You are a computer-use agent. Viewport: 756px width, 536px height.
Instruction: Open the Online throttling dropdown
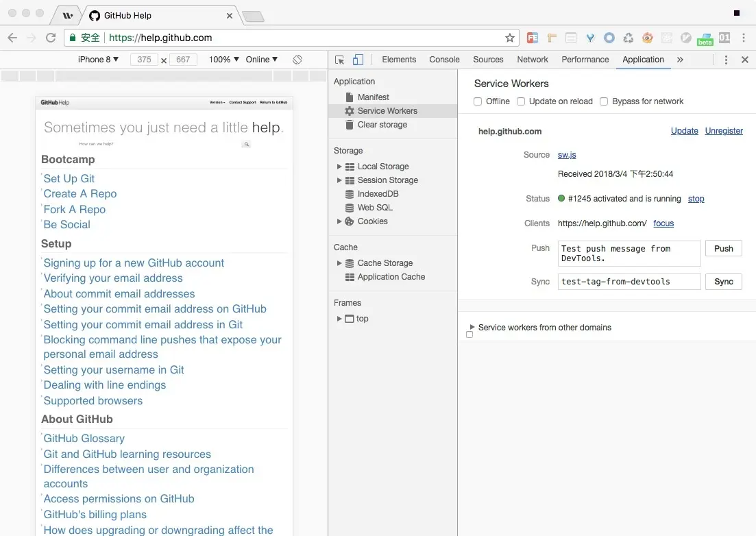pyautogui.click(x=261, y=59)
